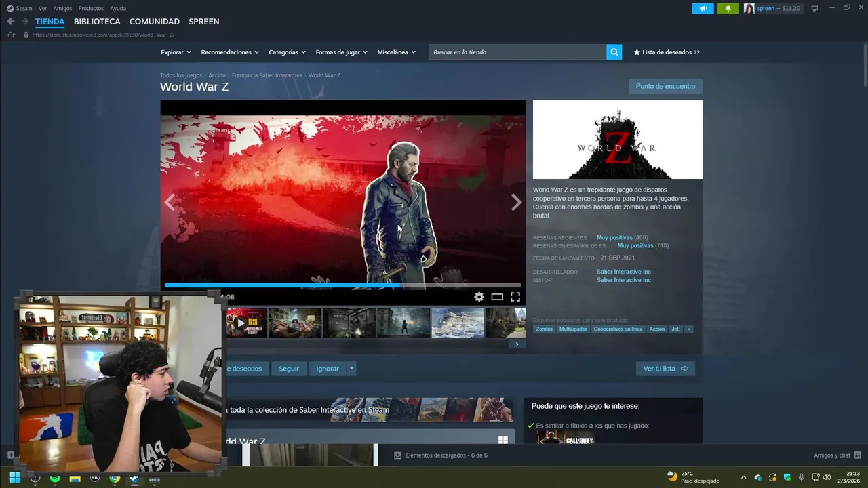Click the Steam logo in menu bar

point(10,8)
